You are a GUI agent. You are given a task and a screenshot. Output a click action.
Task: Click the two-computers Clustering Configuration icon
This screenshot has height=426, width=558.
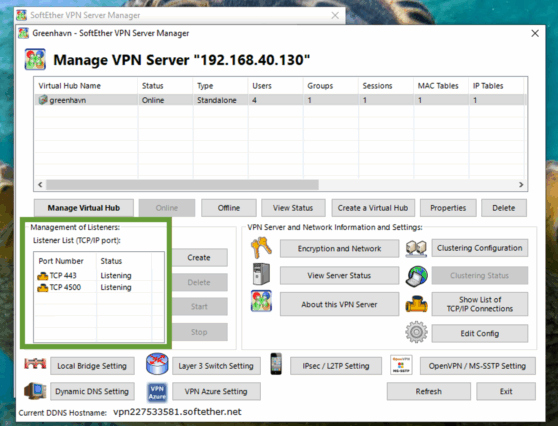click(416, 248)
